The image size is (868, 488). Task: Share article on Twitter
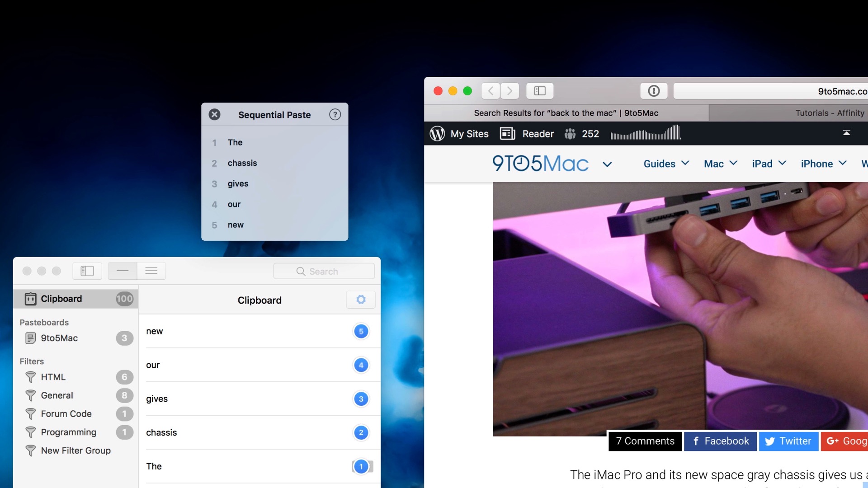pos(788,441)
